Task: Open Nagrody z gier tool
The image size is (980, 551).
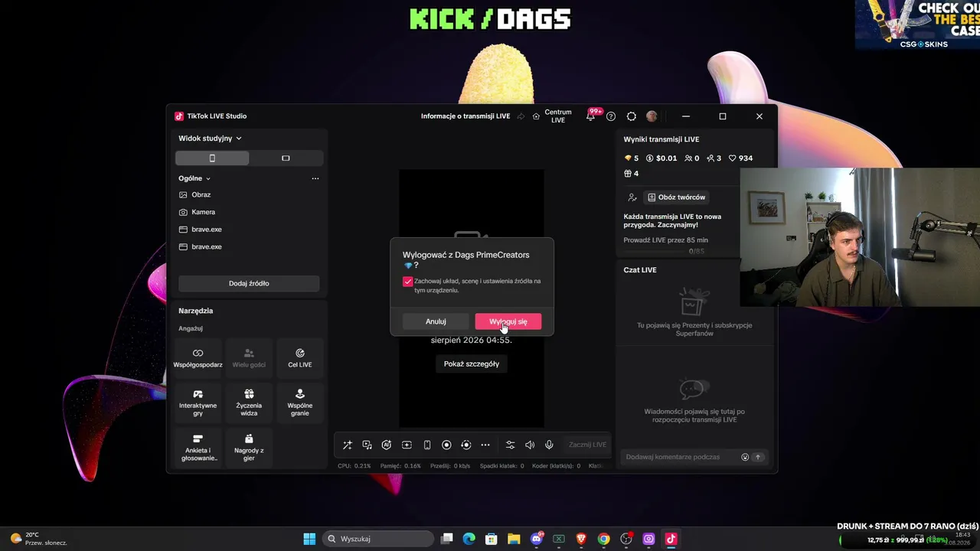Action: pos(249,448)
